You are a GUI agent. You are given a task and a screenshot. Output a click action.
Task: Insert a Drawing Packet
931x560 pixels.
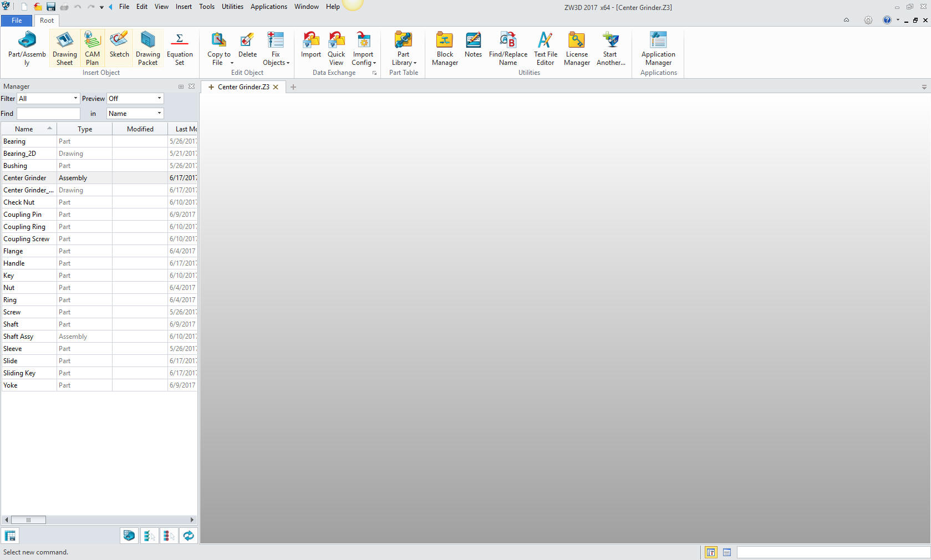(x=148, y=49)
